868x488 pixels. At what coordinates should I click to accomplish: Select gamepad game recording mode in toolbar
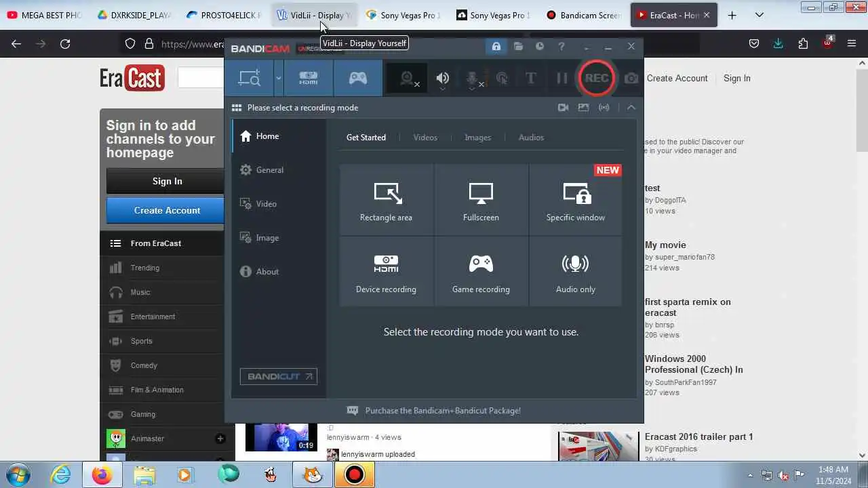(x=358, y=78)
